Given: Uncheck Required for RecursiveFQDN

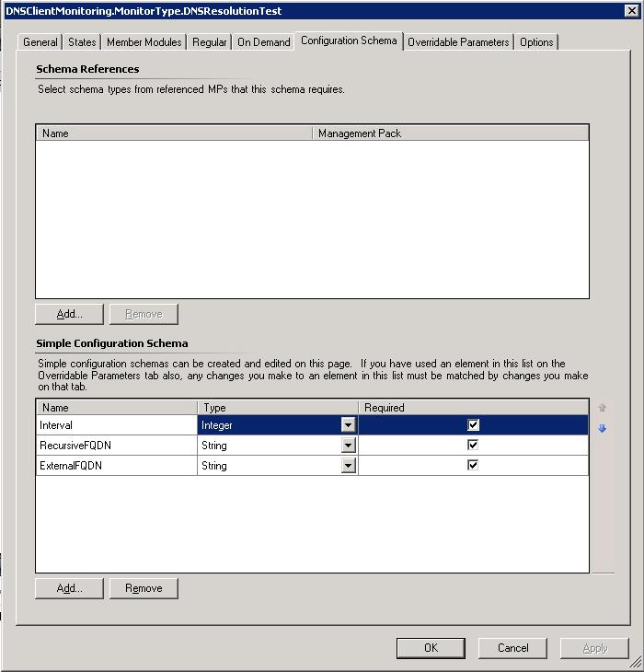Looking at the screenshot, I should (473, 446).
